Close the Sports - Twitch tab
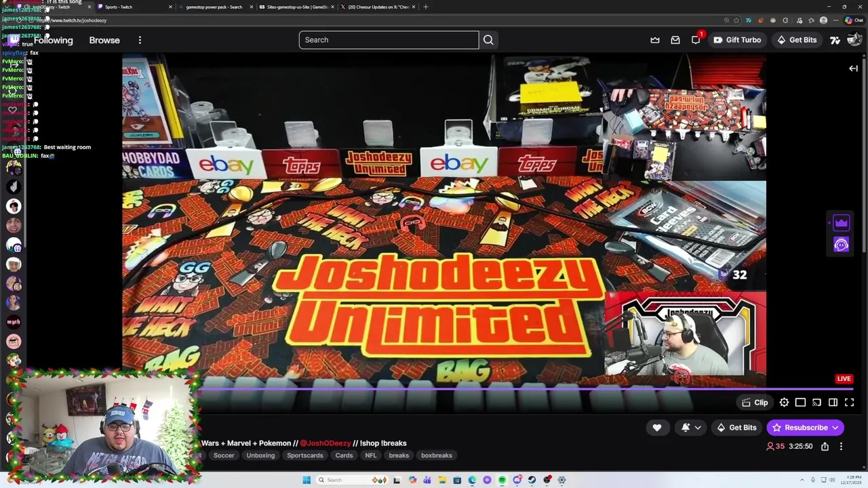The height and width of the screenshot is (488, 868). click(x=170, y=7)
